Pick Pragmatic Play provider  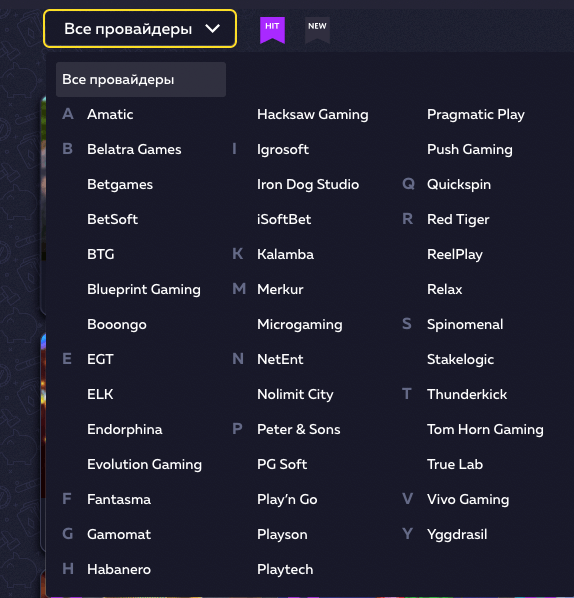pyautogui.click(x=476, y=114)
